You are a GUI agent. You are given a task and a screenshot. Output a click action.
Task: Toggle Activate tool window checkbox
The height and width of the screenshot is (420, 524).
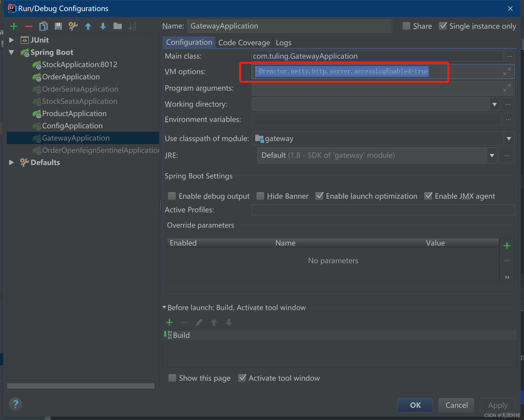242,378
